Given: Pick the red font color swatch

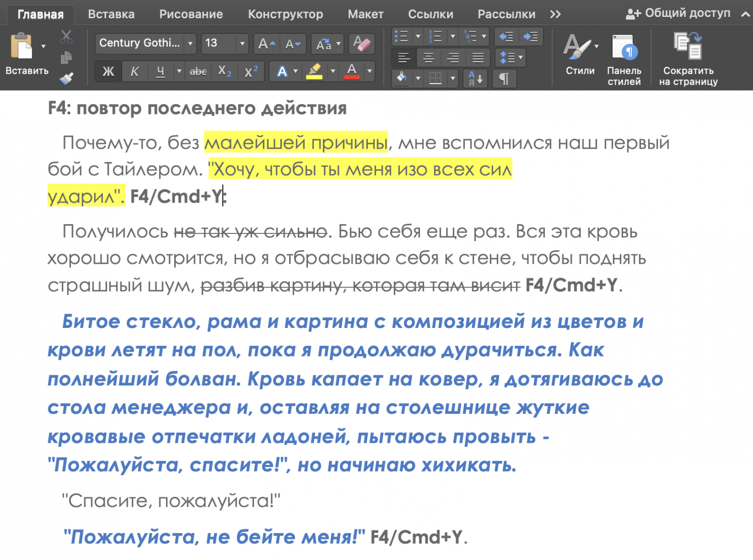Looking at the screenshot, I should (x=351, y=71).
